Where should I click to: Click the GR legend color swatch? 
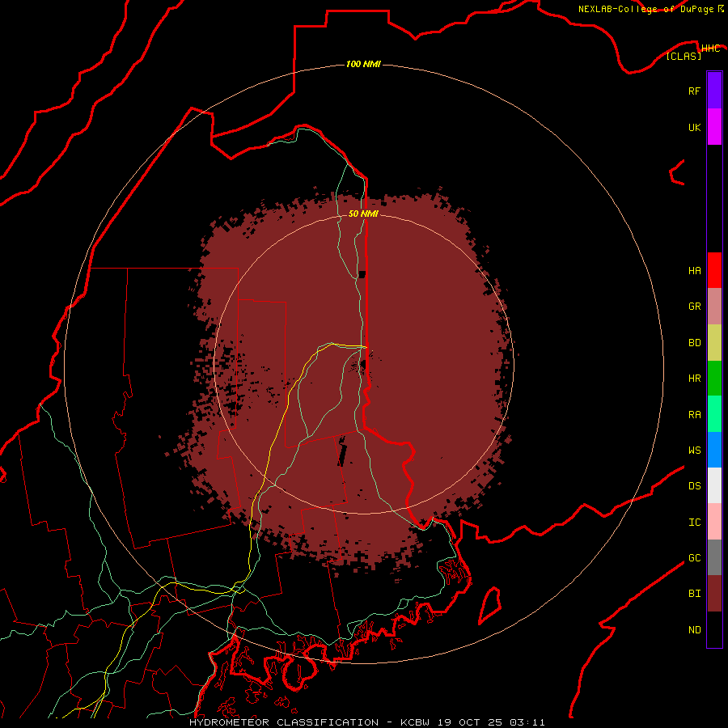pos(714,307)
